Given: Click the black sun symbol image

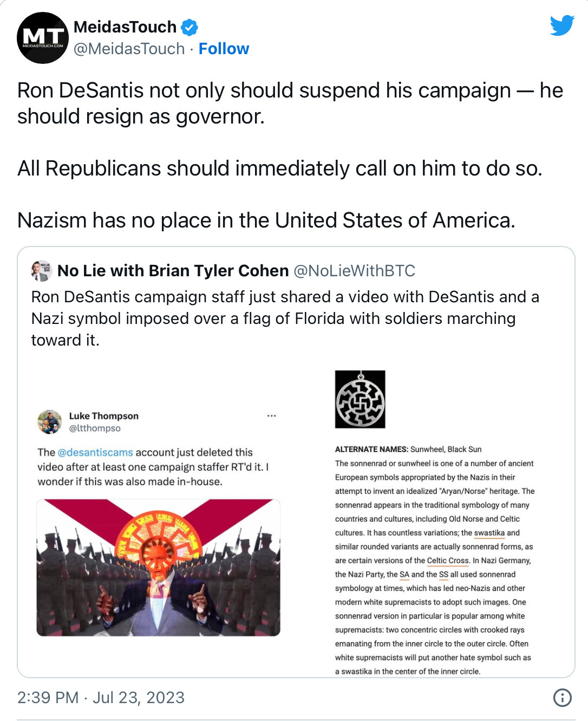Looking at the screenshot, I should (360, 399).
